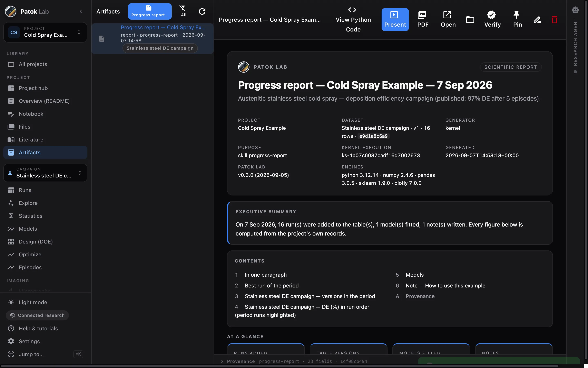
Task: Click the All filter icon
Action: (184, 11)
